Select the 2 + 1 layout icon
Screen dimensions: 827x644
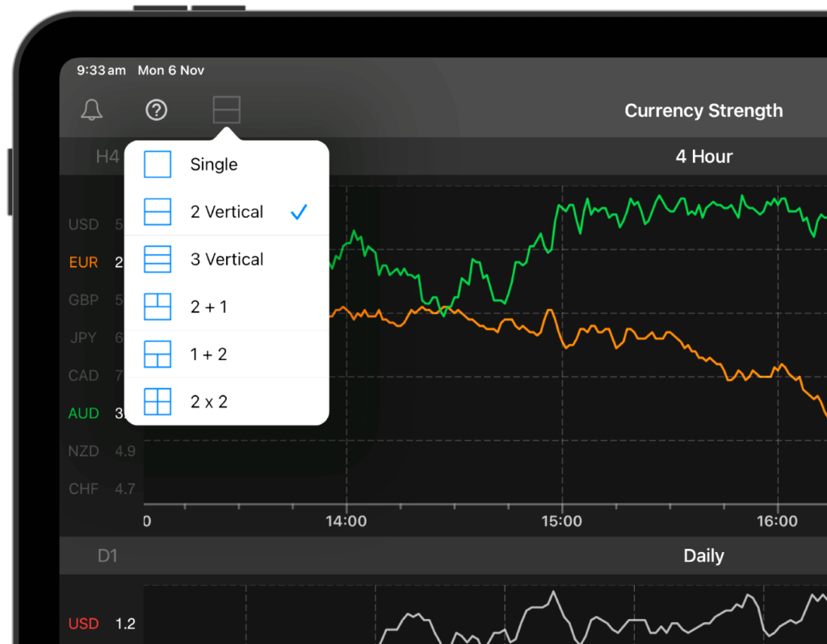157,307
